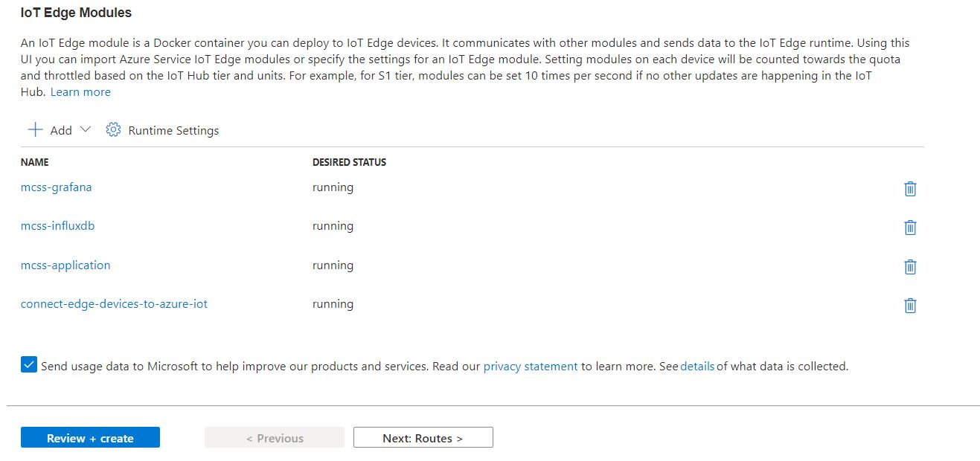This screenshot has height=461, width=980.
Task: Uncheck Send usage data to Microsoft checkbox
Action: pyautogui.click(x=29, y=365)
